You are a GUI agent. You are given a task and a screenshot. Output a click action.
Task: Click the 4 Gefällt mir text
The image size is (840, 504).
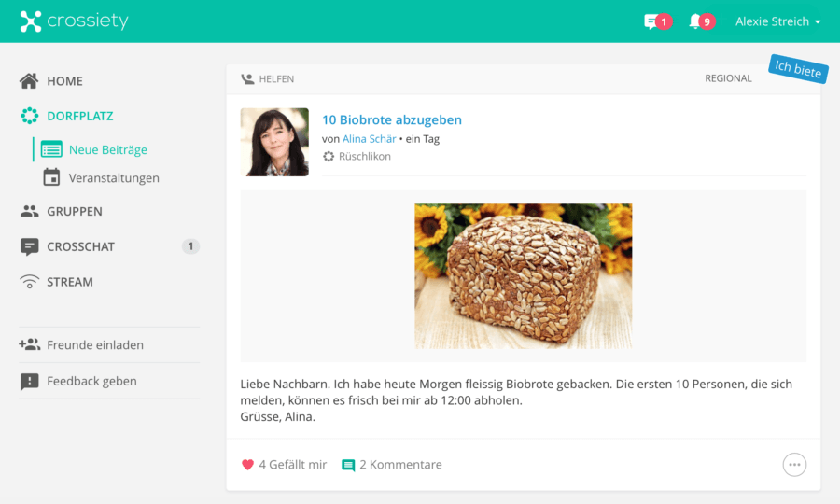(x=292, y=465)
